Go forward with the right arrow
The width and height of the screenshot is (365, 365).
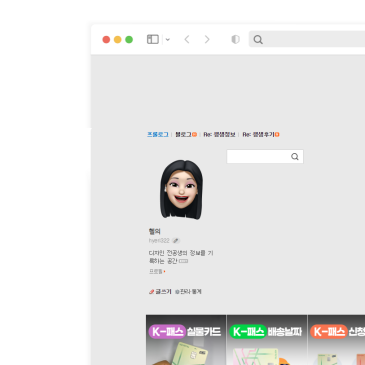tap(207, 39)
